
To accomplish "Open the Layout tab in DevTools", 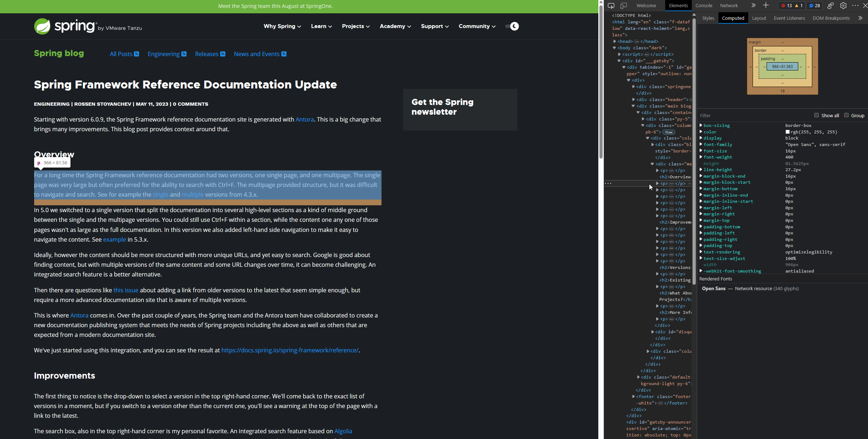I will [x=759, y=18].
